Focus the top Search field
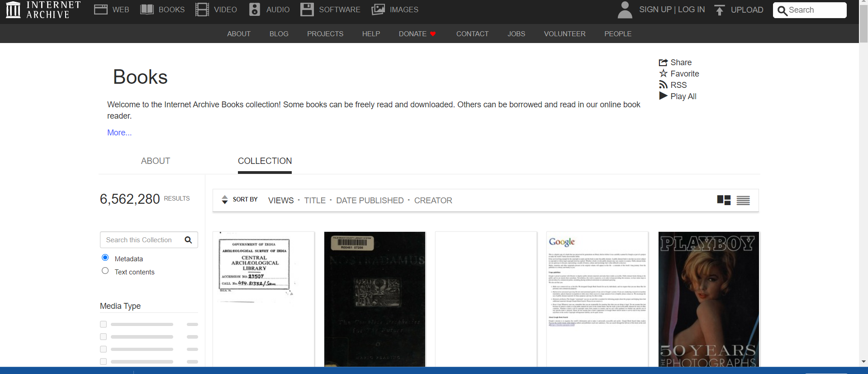The height and width of the screenshot is (374, 868). [x=810, y=10]
